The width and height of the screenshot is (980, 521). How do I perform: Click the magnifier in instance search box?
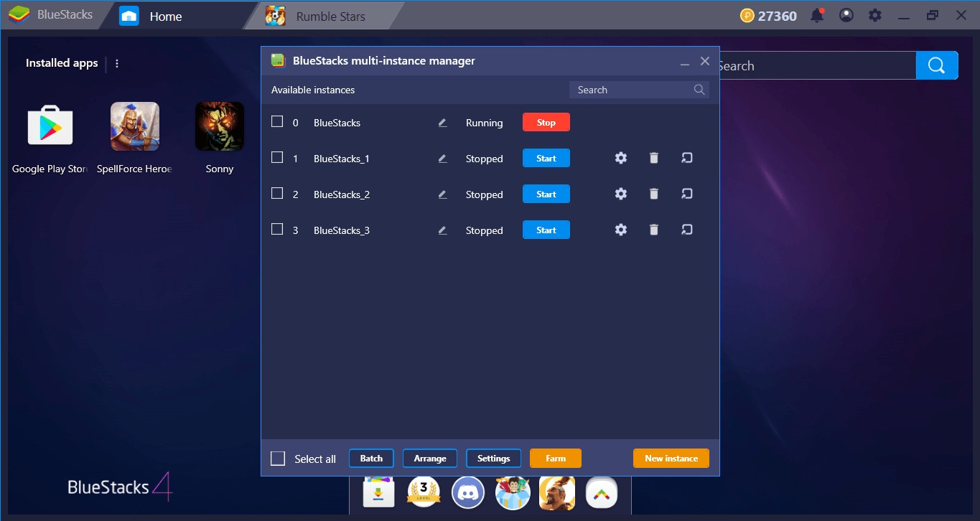pyautogui.click(x=699, y=90)
